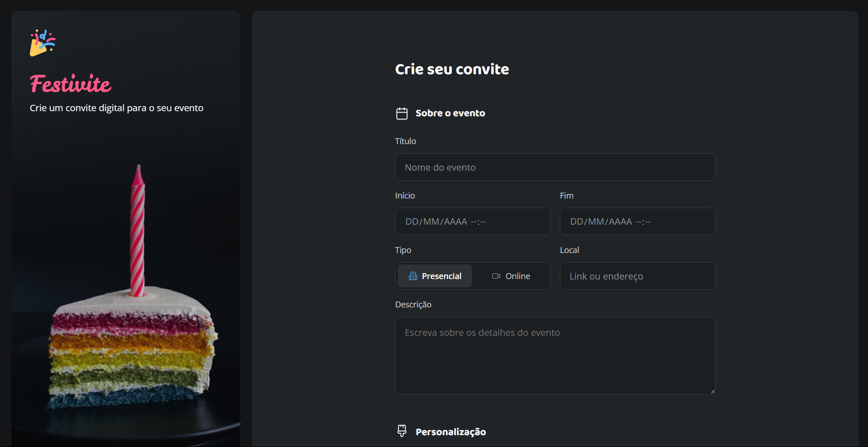Click the paintbrush icon beside Personalização

click(402, 431)
